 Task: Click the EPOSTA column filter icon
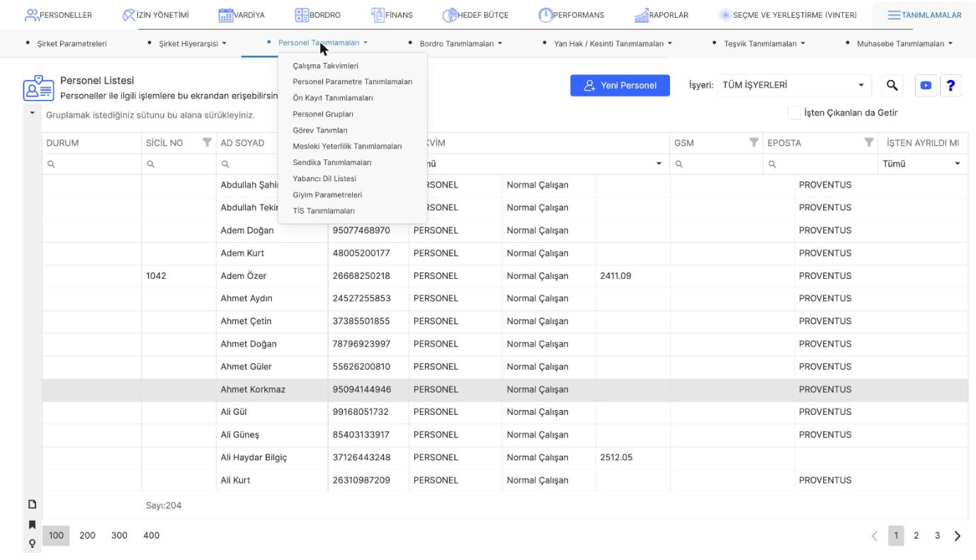point(868,143)
